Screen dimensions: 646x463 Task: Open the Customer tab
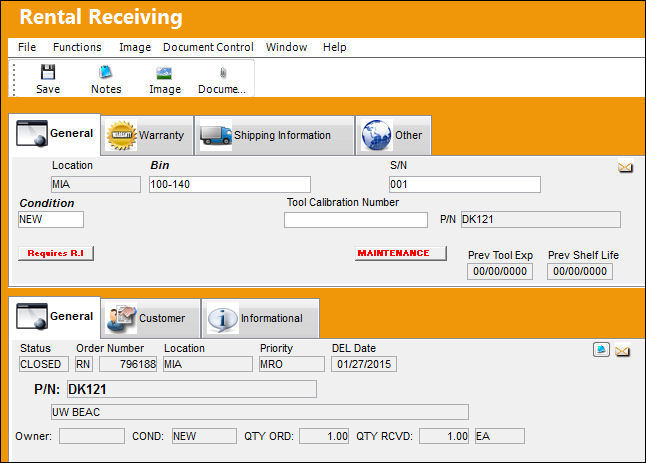click(x=150, y=318)
